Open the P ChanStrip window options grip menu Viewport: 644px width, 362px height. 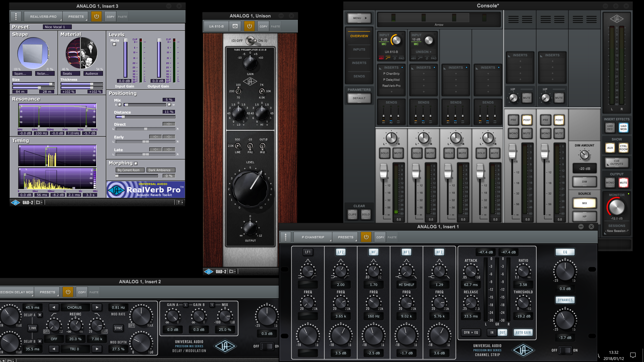pos(285,237)
